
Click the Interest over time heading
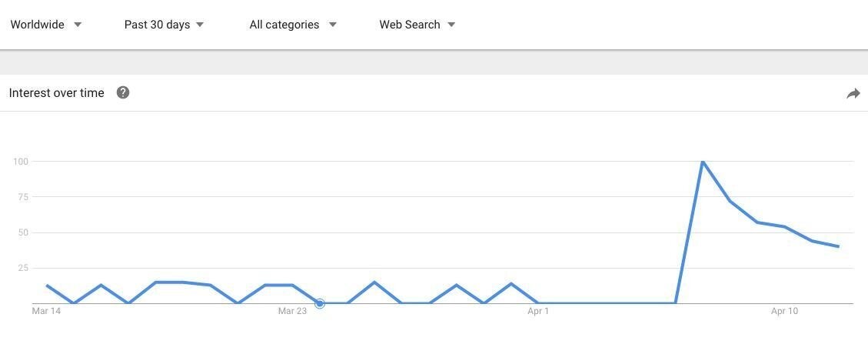pyautogui.click(x=56, y=93)
